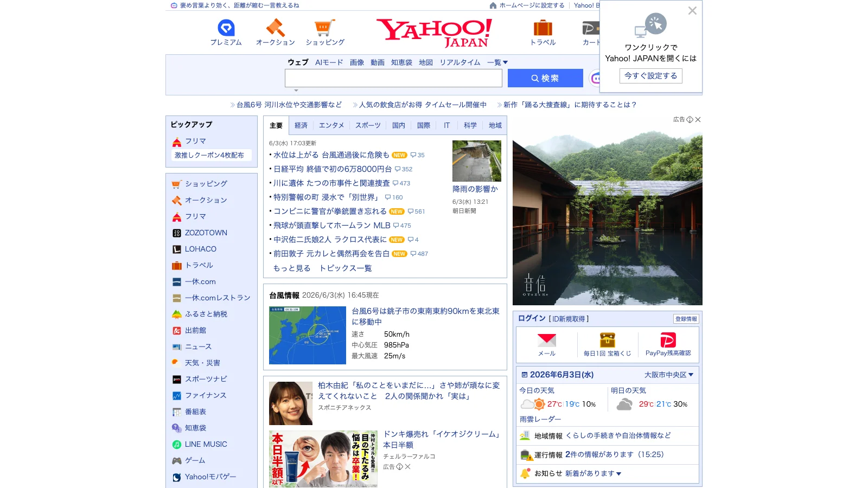This screenshot has height=488, width=868.
Task: Focus the web search input field
Action: click(393, 78)
